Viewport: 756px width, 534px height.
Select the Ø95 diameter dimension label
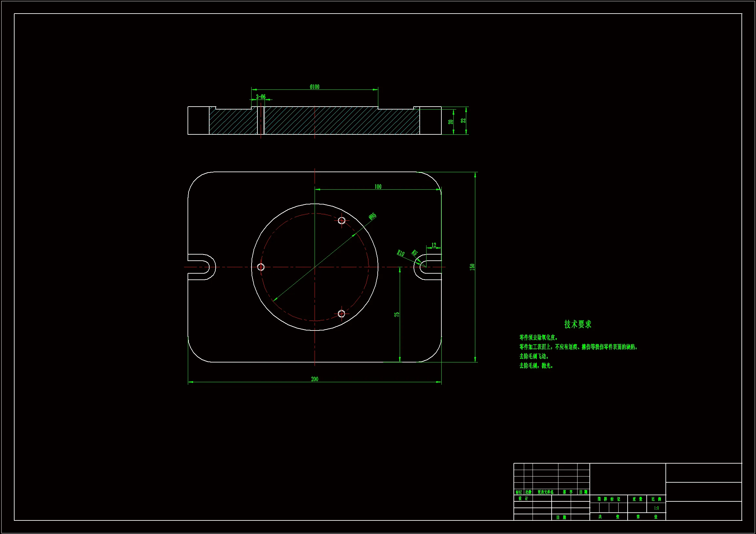(372, 216)
